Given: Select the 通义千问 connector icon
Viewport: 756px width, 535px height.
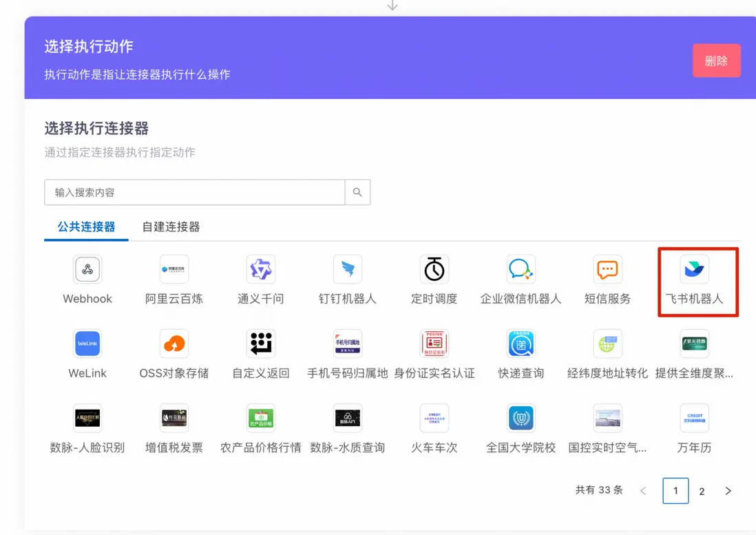Looking at the screenshot, I should pyautogui.click(x=261, y=269).
